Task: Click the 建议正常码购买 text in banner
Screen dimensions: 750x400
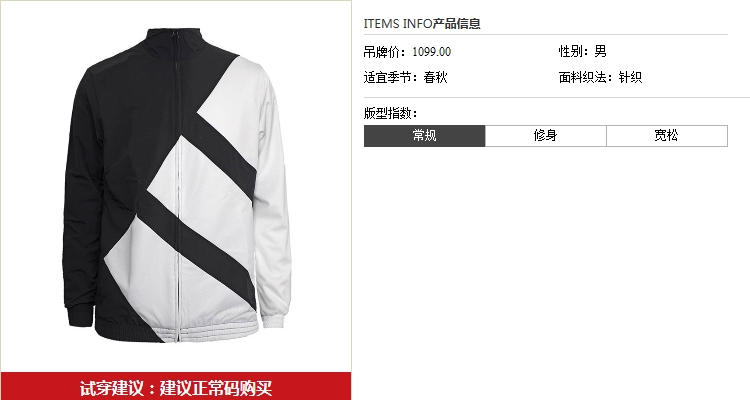Action: coord(216,388)
